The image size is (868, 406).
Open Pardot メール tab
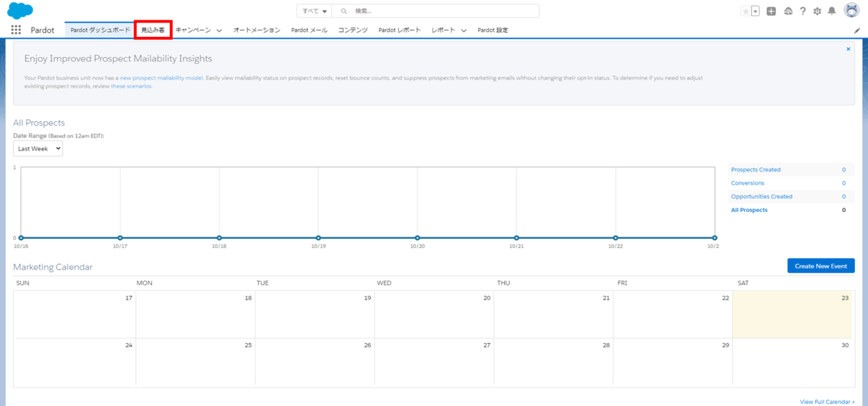tap(310, 30)
